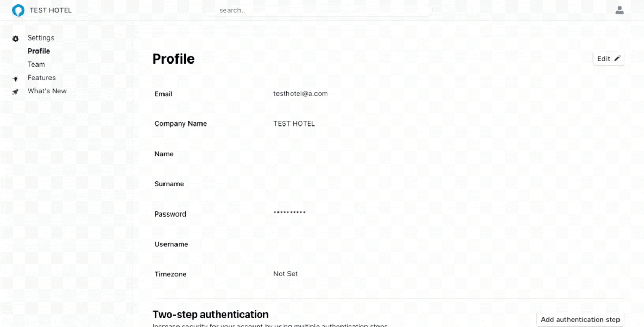
Task: Click the icon beside Features
Action: click(x=16, y=78)
